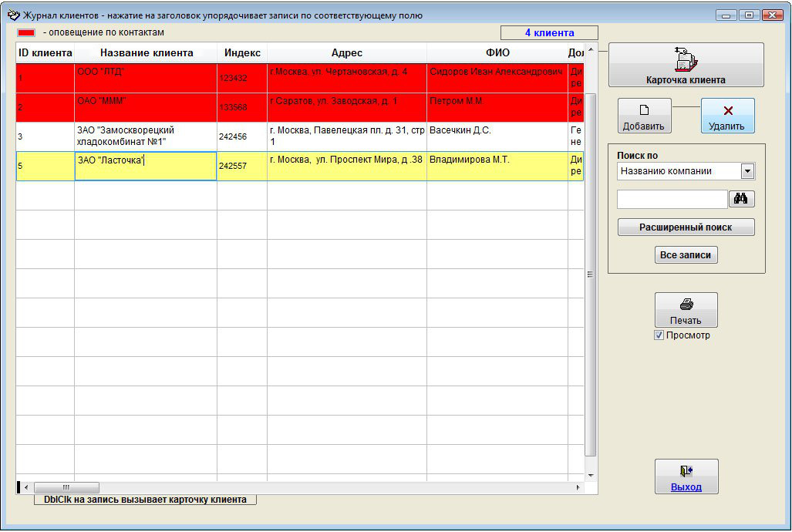Sort records by the Индекс header

pyautogui.click(x=242, y=53)
